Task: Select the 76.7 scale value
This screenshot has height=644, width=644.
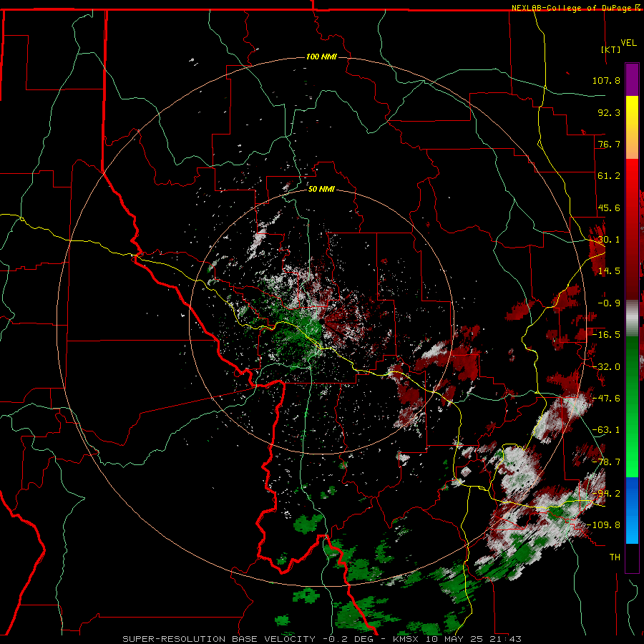Action: (609, 144)
